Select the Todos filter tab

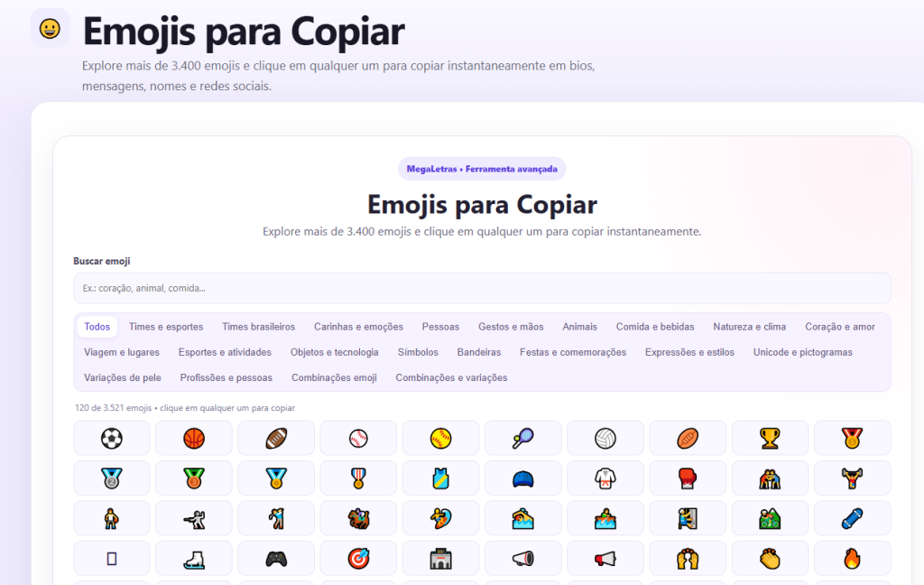pos(97,327)
